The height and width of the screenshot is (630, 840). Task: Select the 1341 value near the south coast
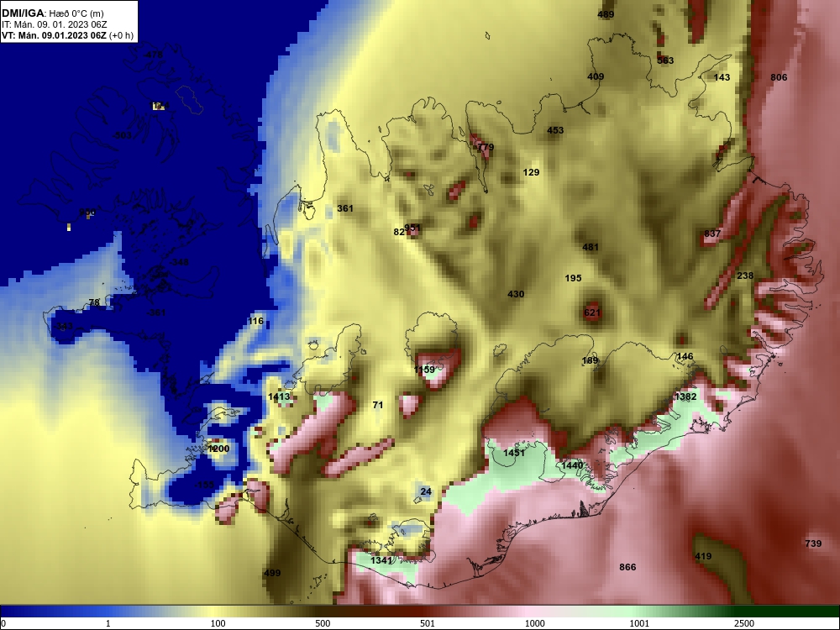(x=381, y=560)
